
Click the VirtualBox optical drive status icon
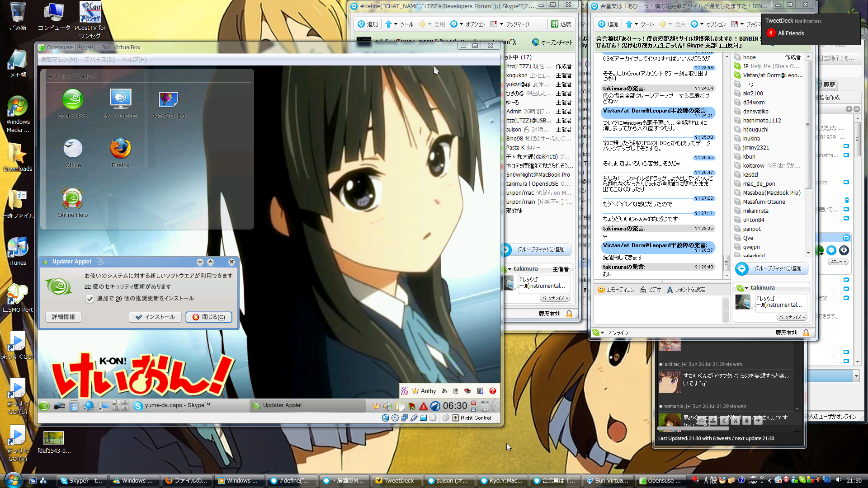(x=395, y=418)
